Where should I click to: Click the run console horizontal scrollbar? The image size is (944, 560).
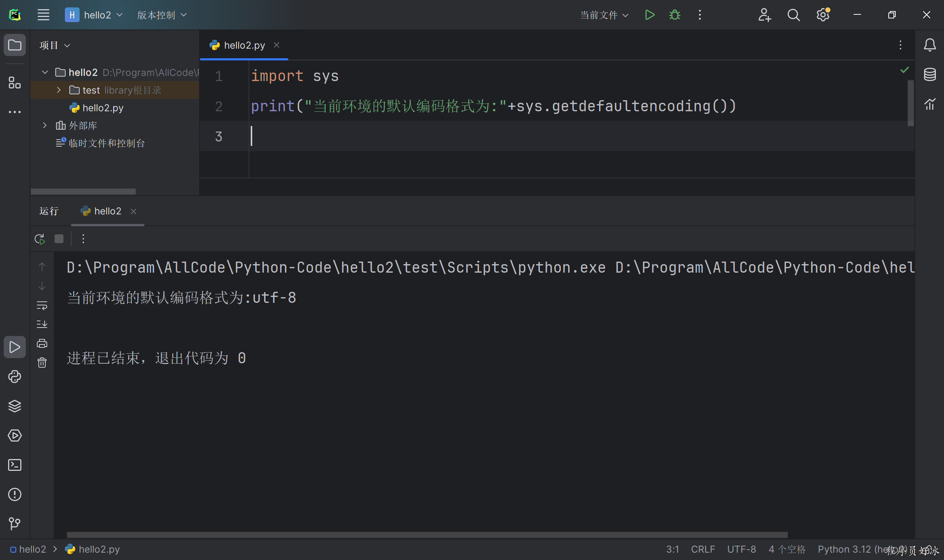(x=427, y=535)
